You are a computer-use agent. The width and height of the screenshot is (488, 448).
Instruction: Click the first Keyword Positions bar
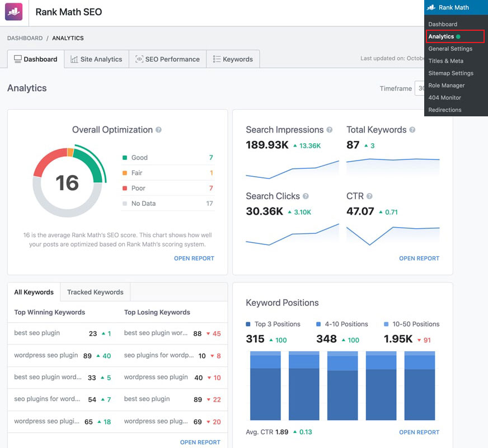click(x=265, y=386)
